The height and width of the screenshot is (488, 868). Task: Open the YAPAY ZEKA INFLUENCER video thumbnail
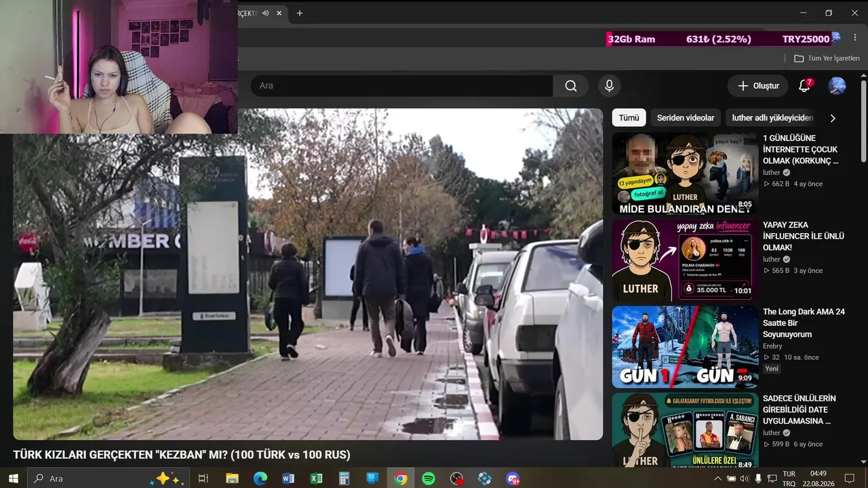pyautogui.click(x=685, y=260)
